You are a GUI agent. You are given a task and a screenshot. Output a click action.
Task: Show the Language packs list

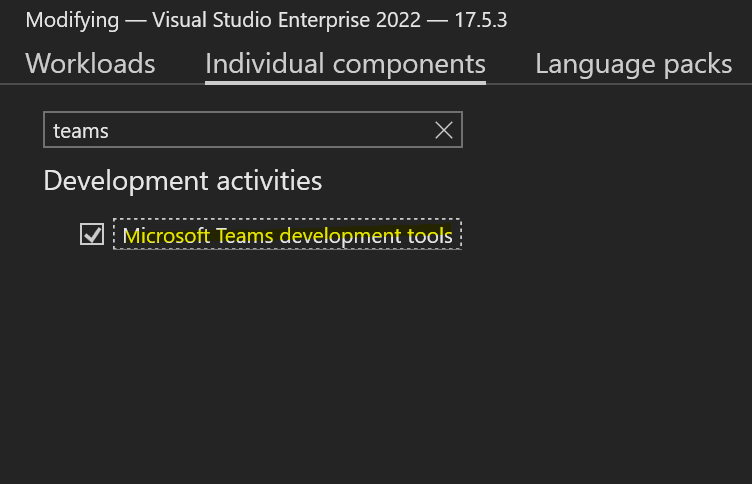[x=633, y=64]
